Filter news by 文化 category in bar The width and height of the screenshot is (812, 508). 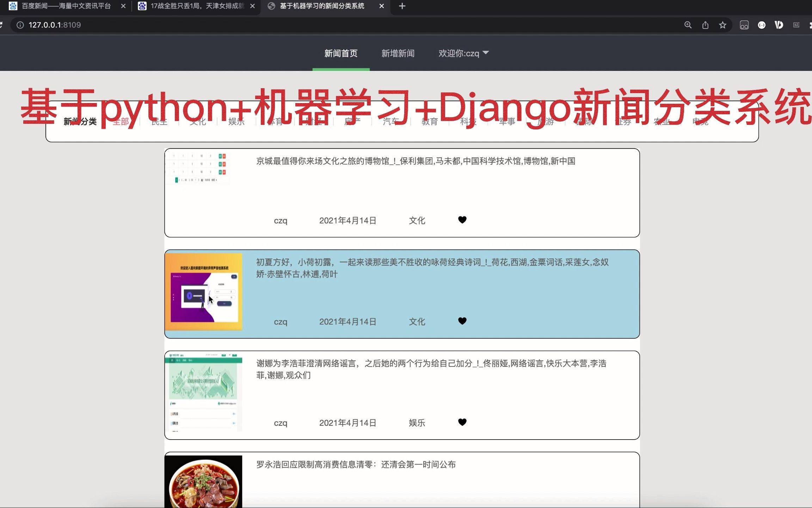pos(198,122)
